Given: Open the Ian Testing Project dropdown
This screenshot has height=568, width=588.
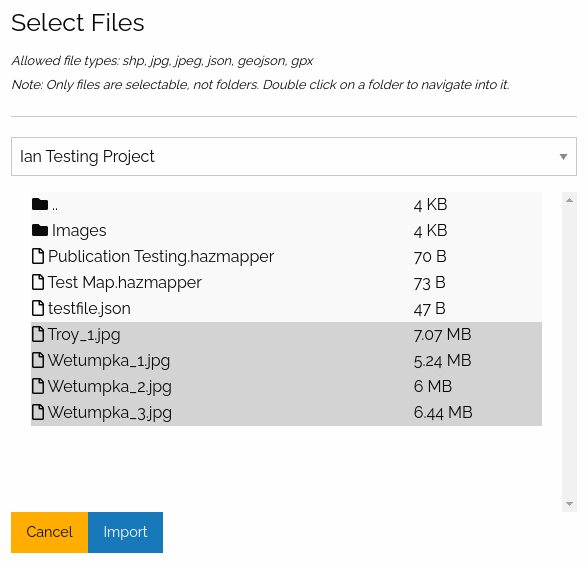Looking at the screenshot, I should pyautogui.click(x=294, y=156).
